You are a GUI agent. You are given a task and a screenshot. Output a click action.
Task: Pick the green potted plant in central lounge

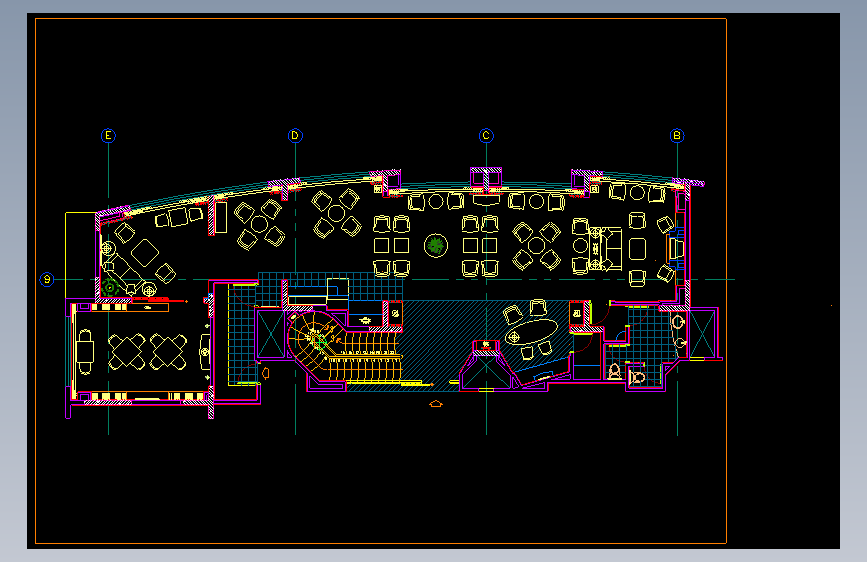(436, 246)
